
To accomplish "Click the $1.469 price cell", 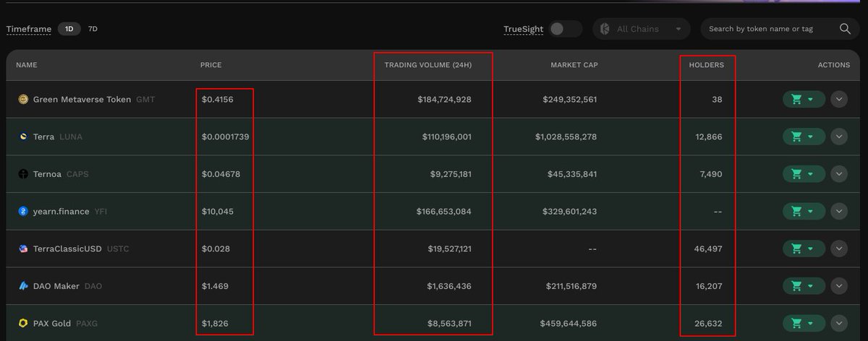I will [215, 286].
